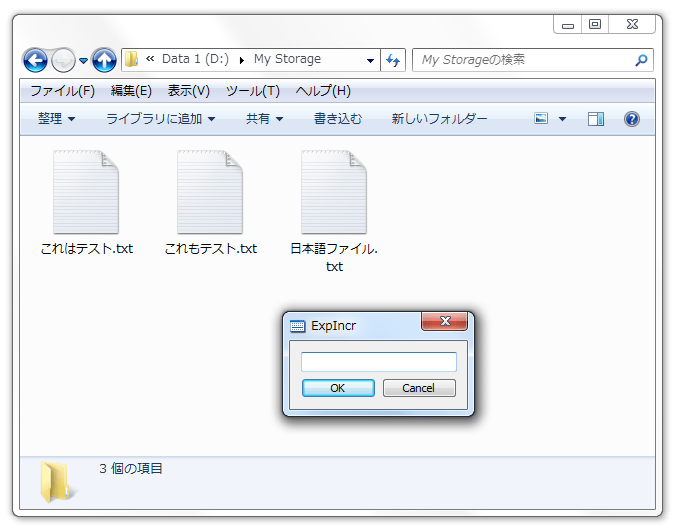This screenshot has height=530, width=676.
Task: Create a folder with 新しいフォルダー
Action: [x=439, y=119]
